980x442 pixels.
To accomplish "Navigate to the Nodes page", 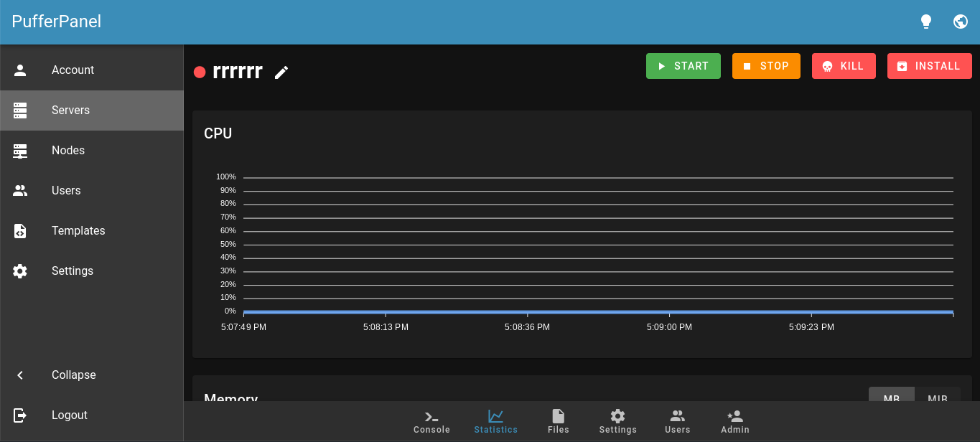I will click(68, 150).
